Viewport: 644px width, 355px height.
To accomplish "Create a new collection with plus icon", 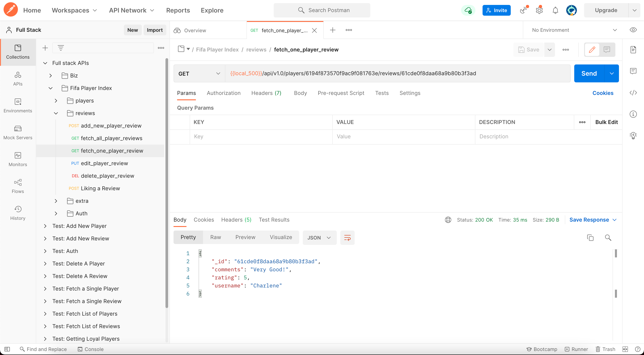I will pyautogui.click(x=45, y=48).
